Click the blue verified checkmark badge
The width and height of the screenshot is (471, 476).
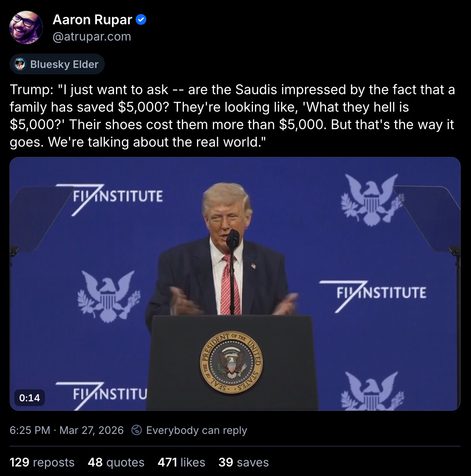click(141, 20)
